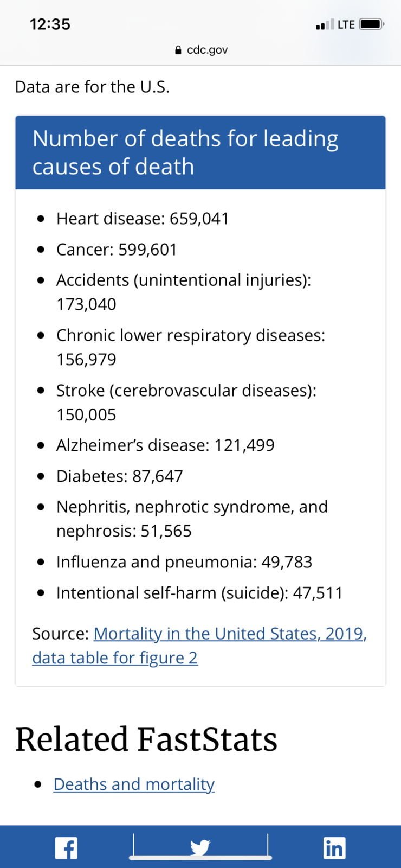
Task: Tap the Influenza and pneumonia: 49,783 entry
Action: [x=184, y=562]
